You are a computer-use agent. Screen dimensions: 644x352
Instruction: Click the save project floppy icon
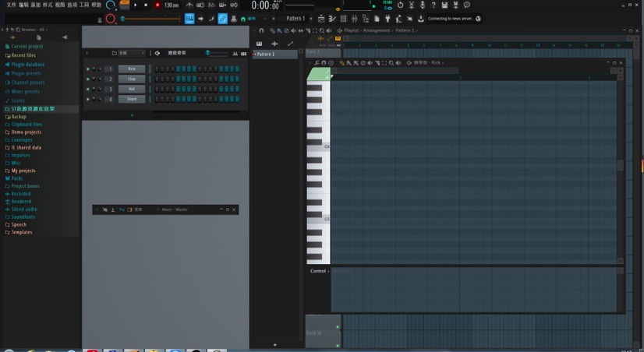point(444,5)
